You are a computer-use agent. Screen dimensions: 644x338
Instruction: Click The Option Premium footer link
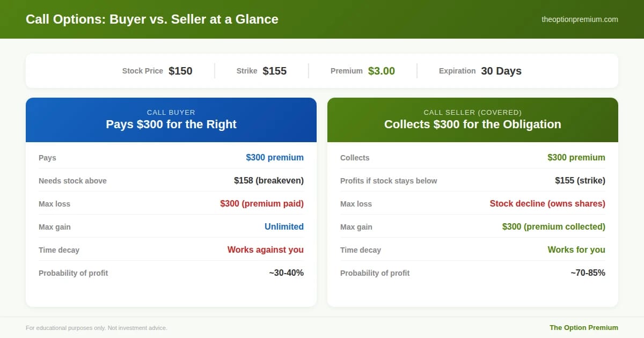(x=583, y=327)
